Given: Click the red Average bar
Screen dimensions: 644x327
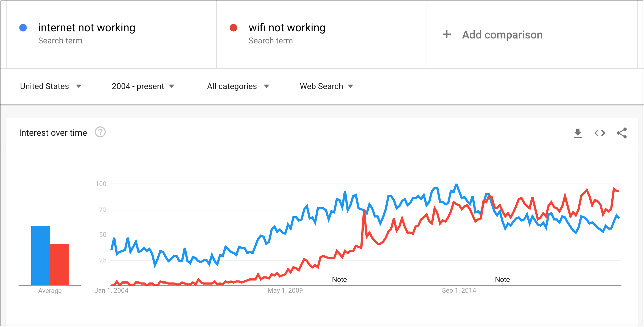Looking at the screenshot, I should click(x=59, y=265).
